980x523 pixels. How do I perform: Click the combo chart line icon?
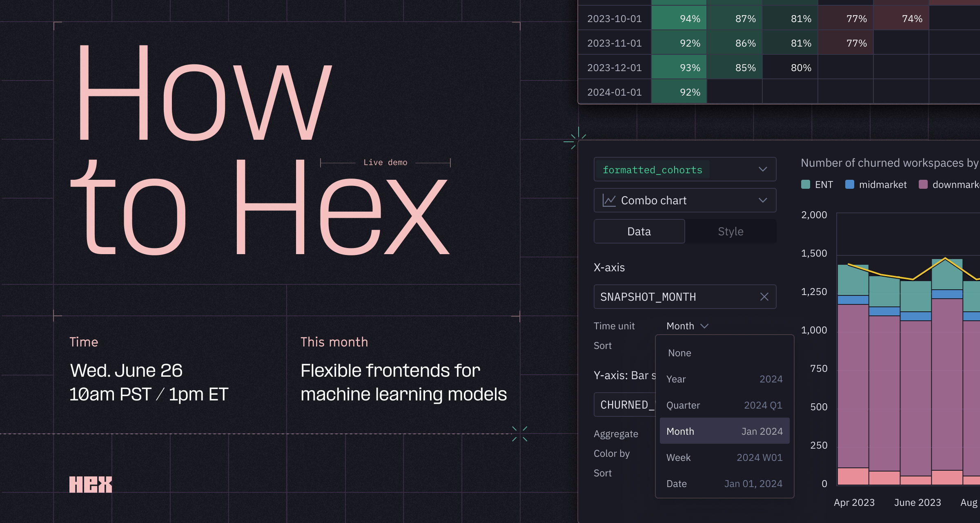pyautogui.click(x=609, y=200)
